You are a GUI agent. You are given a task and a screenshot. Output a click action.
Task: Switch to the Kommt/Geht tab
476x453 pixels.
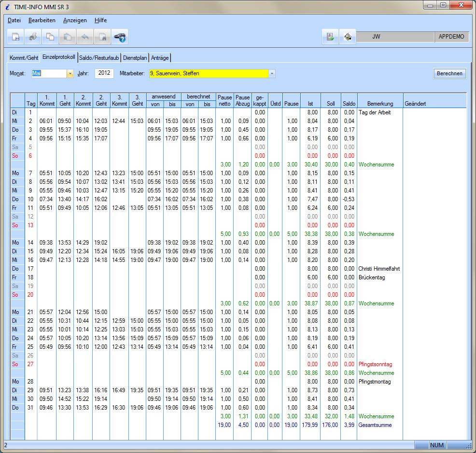tap(24, 57)
